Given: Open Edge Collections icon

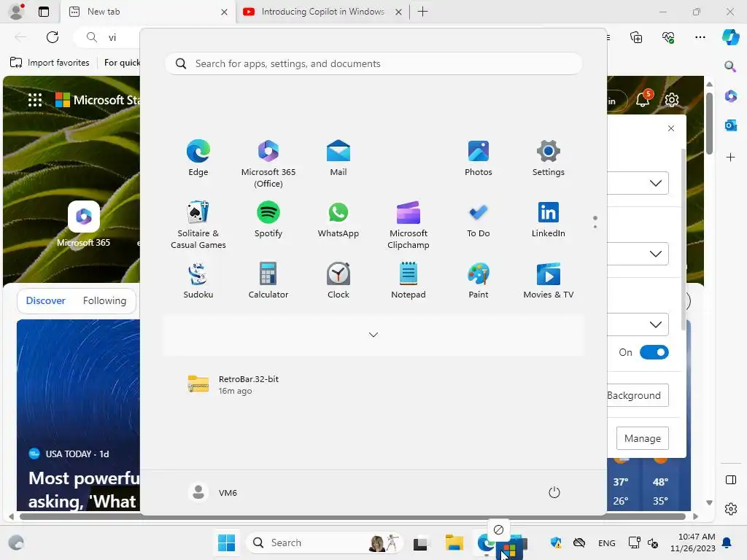Looking at the screenshot, I should click(636, 37).
